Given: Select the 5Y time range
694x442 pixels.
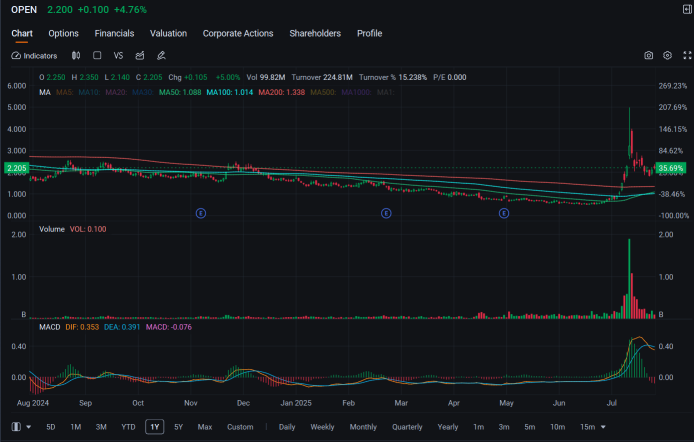Looking at the screenshot, I should (x=178, y=427).
